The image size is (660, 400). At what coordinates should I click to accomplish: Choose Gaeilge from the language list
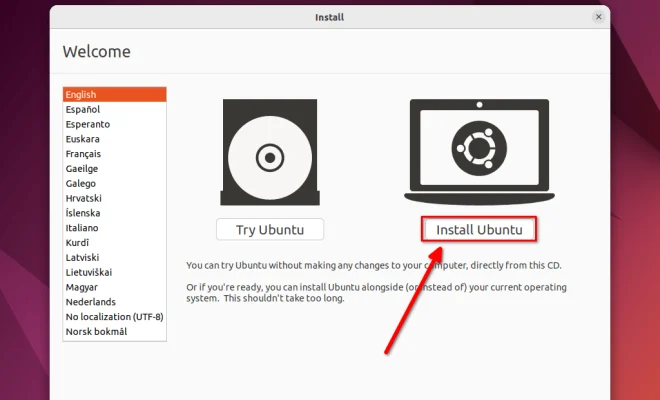pos(114,168)
